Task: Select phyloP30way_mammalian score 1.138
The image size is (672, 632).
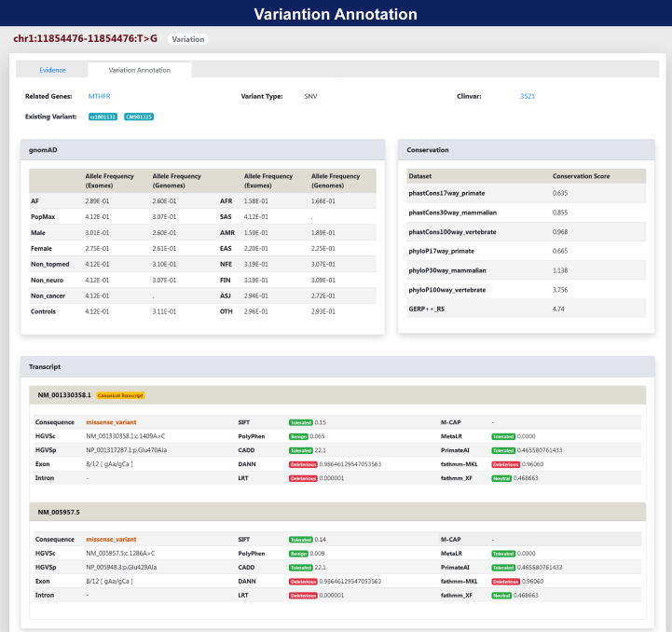Action: tap(560, 270)
